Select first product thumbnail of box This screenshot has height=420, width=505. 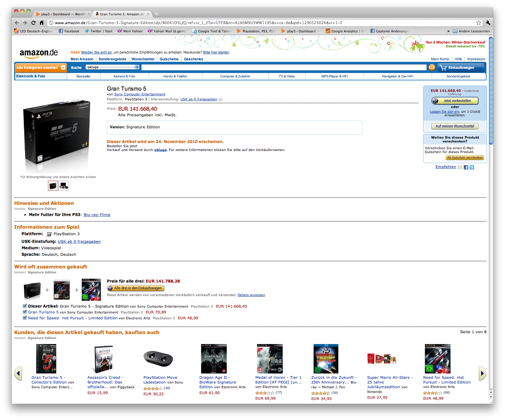[x=53, y=186]
